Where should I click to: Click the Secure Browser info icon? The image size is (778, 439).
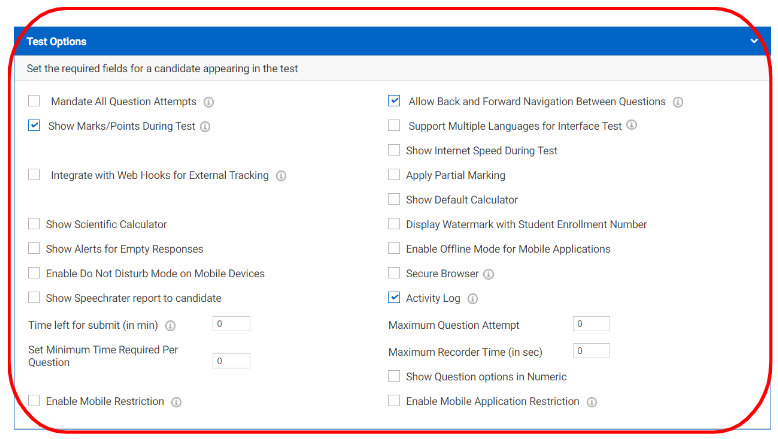489,274
